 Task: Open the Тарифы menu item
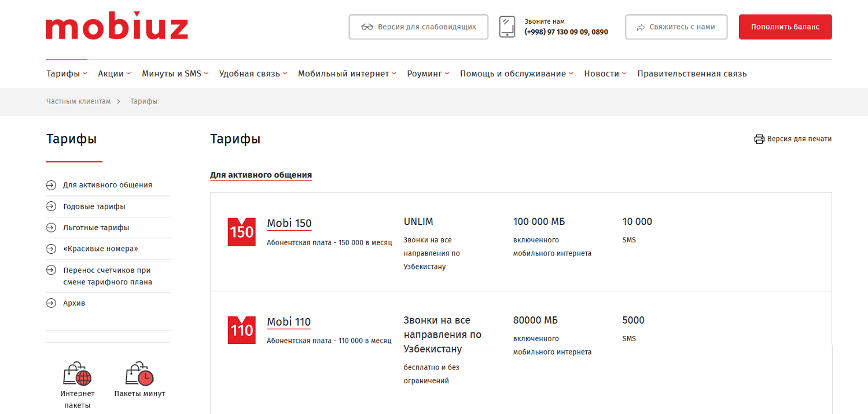click(x=63, y=73)
